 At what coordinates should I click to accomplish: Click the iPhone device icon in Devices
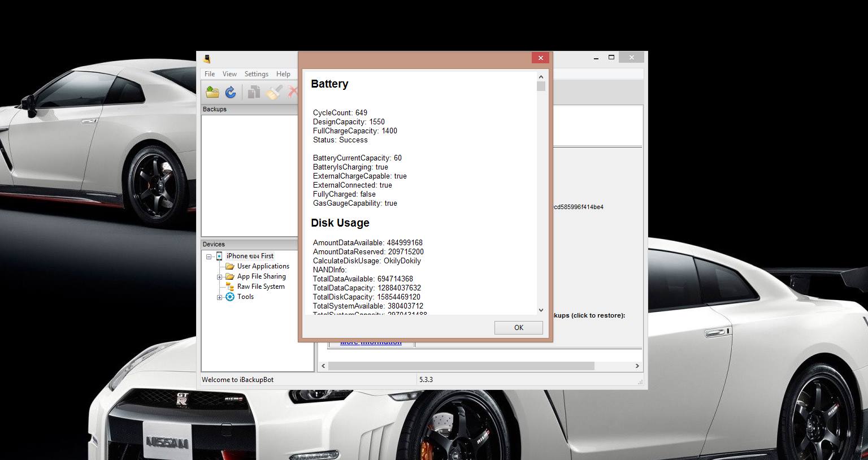point(219,256)
